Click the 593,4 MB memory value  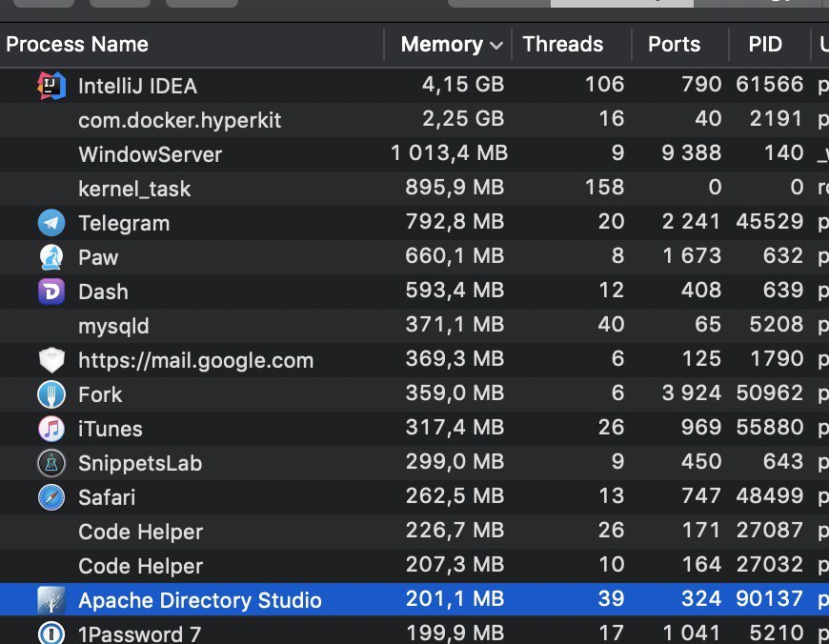(x=455, y=291)
